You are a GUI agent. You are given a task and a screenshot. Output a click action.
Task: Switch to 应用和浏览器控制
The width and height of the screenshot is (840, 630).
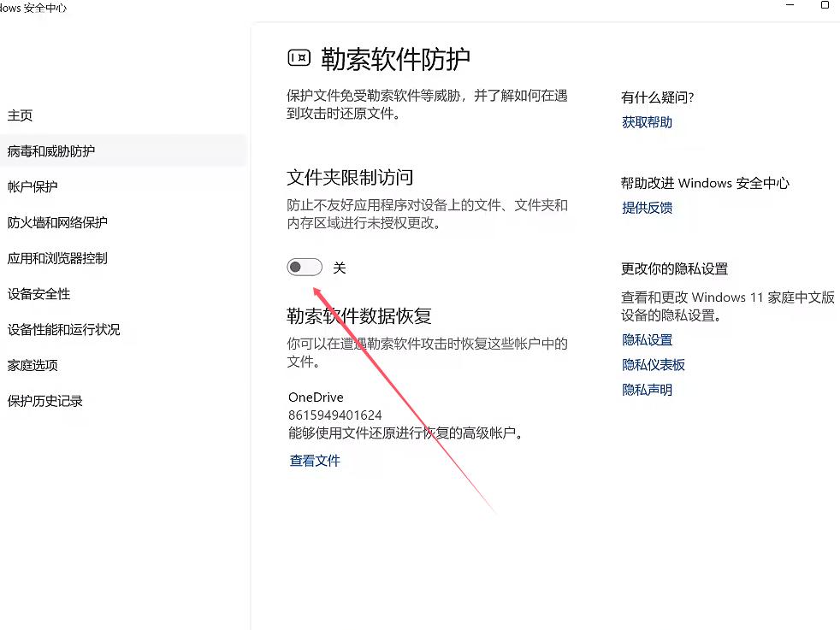[x=57, y=258]
